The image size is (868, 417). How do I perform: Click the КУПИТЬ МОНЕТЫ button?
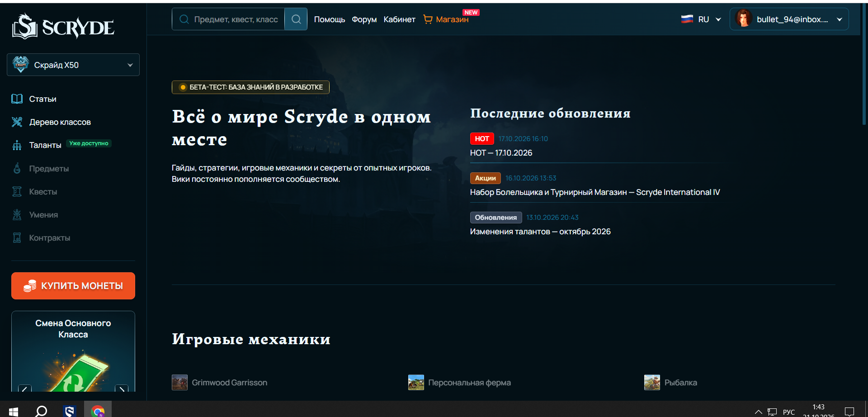tap(73, 286)
